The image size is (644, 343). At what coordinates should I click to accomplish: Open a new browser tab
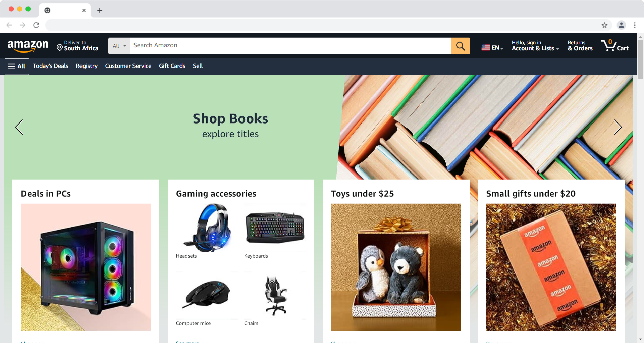(x=100, y=10)
